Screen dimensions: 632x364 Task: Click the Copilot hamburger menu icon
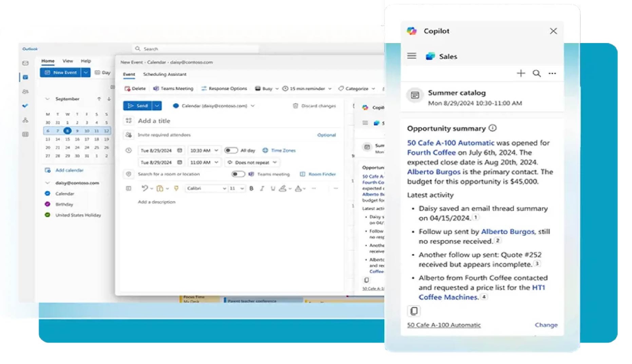(411, 56)
